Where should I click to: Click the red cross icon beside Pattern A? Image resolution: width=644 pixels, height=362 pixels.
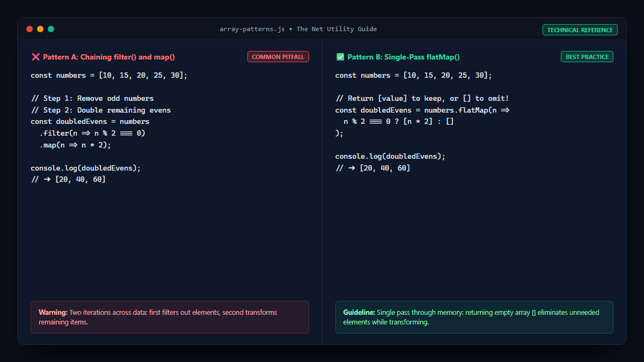click(35, 57)
